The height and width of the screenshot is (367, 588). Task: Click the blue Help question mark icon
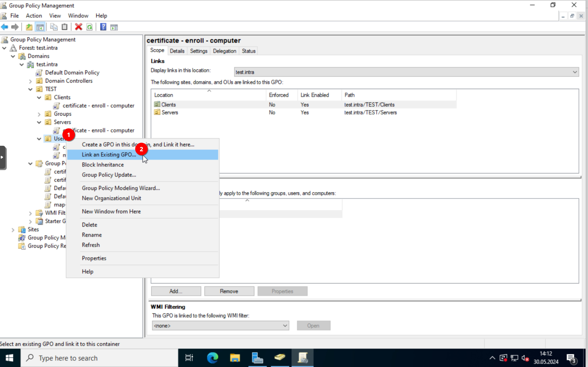click(103, 27)
